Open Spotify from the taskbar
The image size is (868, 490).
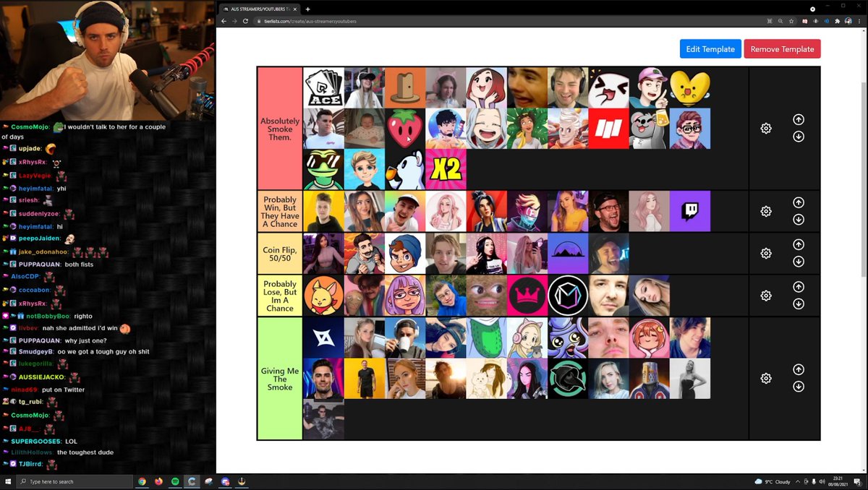pos(175,481)
